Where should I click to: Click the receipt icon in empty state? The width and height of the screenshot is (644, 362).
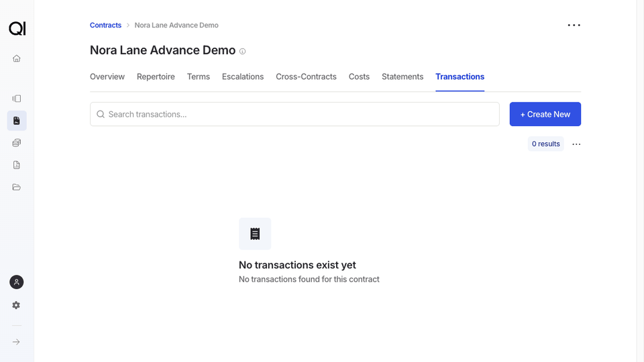pos(255,234)
